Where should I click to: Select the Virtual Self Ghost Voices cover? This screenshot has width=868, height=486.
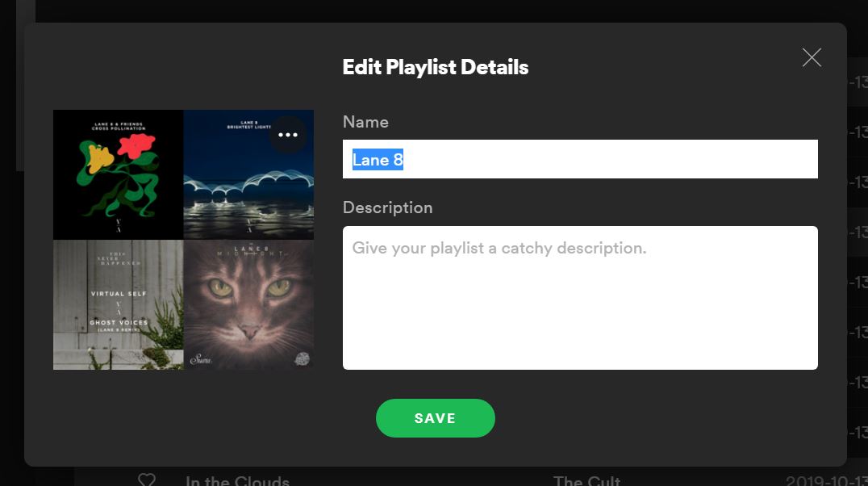(x=118, y=305)
